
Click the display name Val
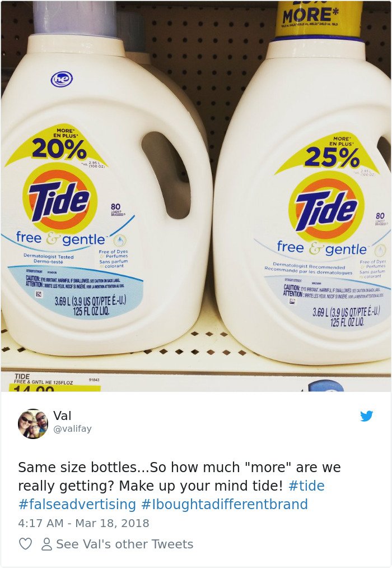click(62, 415)
